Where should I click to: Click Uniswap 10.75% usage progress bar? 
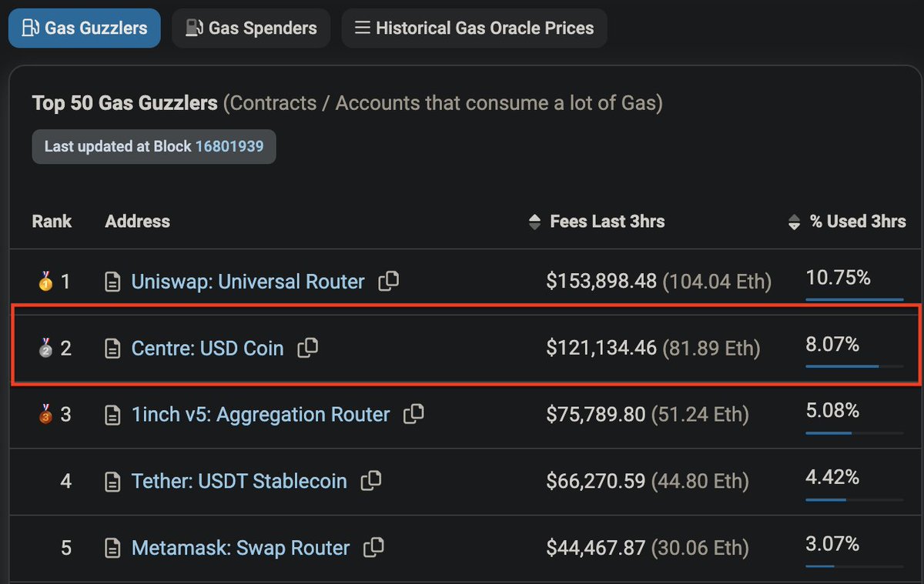coord(855,299)
